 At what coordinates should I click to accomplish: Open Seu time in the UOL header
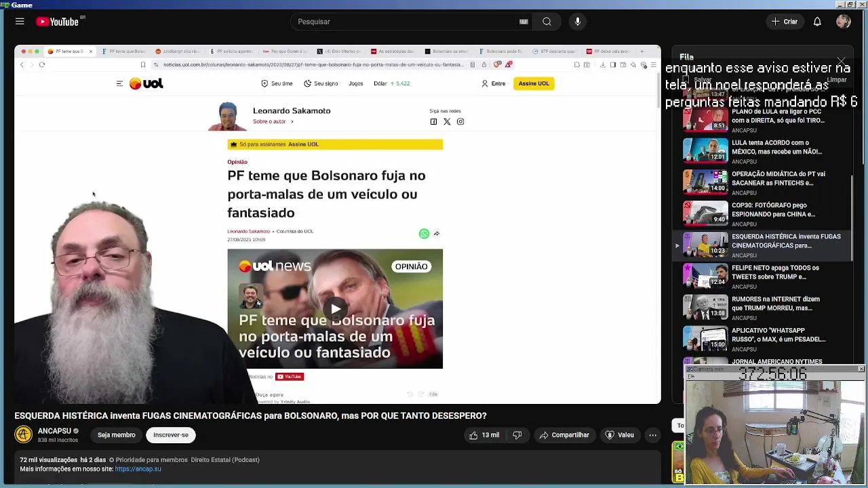pyautogui.click(x=277, y=83)
